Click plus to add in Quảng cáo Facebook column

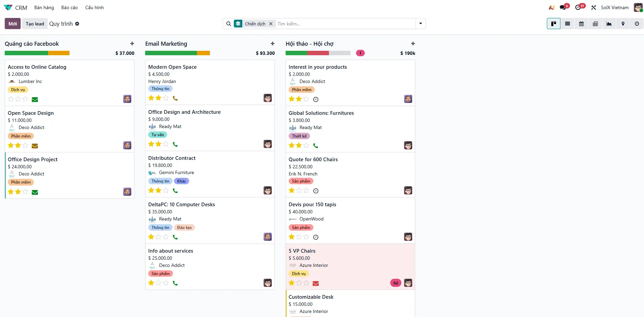(132, 44)
